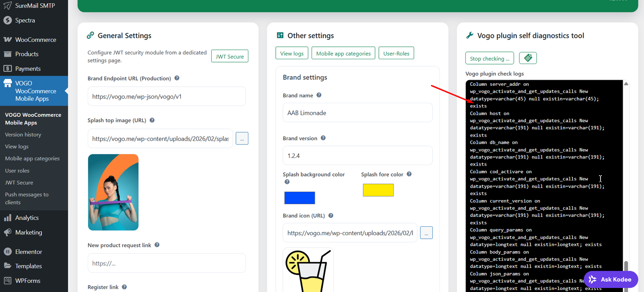Open Templates menu in the sidebar
This screenshot has height=292, width=644.
pos(34,266)
